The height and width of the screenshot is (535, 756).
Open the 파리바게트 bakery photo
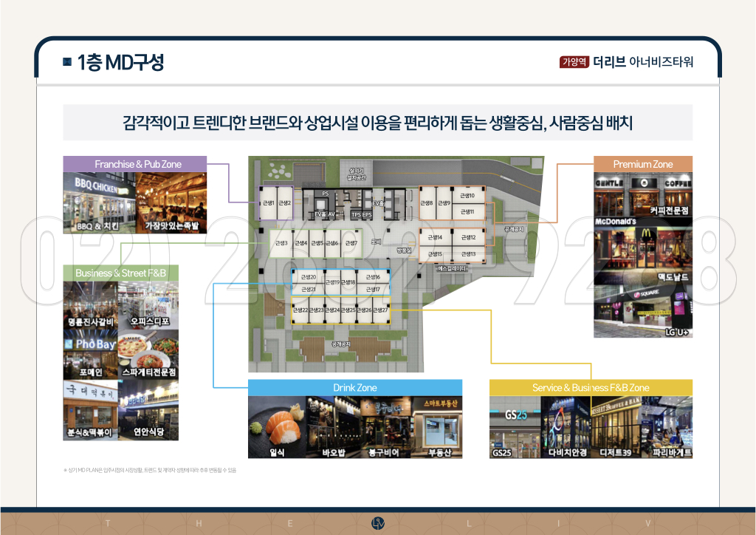pos(667,427)
